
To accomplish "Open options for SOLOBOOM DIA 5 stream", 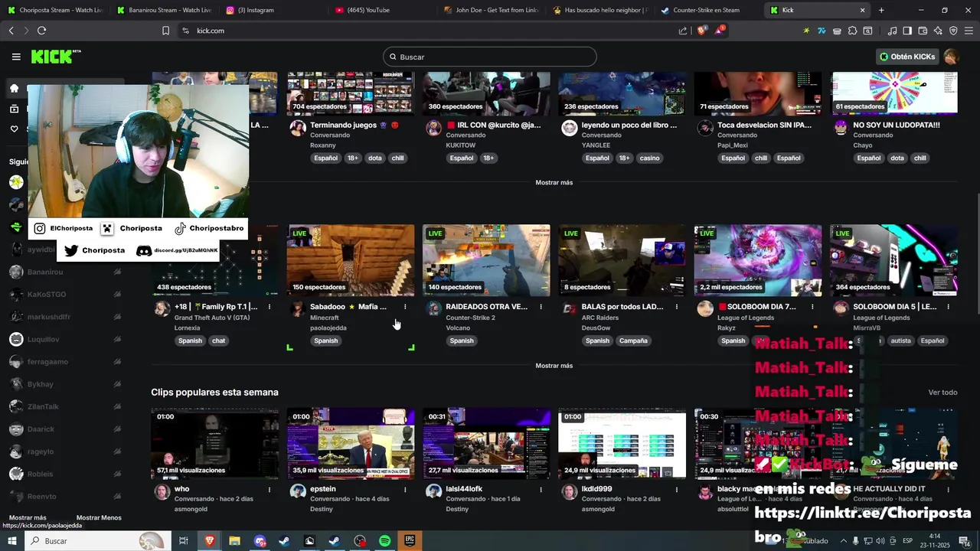I will pyautogui.click(x=949, y=307).
